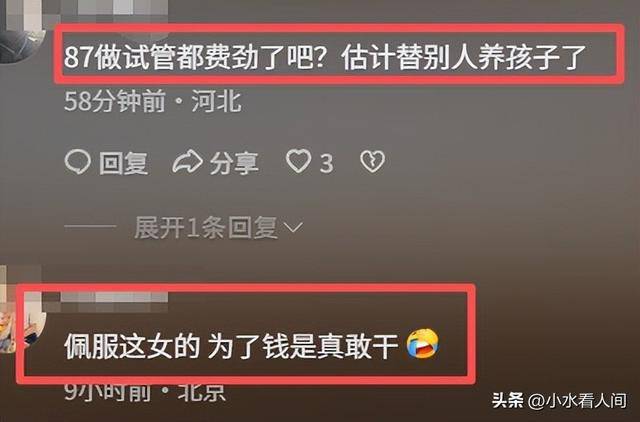
Task: Expand 展开1条回复 replies
Action: pos(206,227)
